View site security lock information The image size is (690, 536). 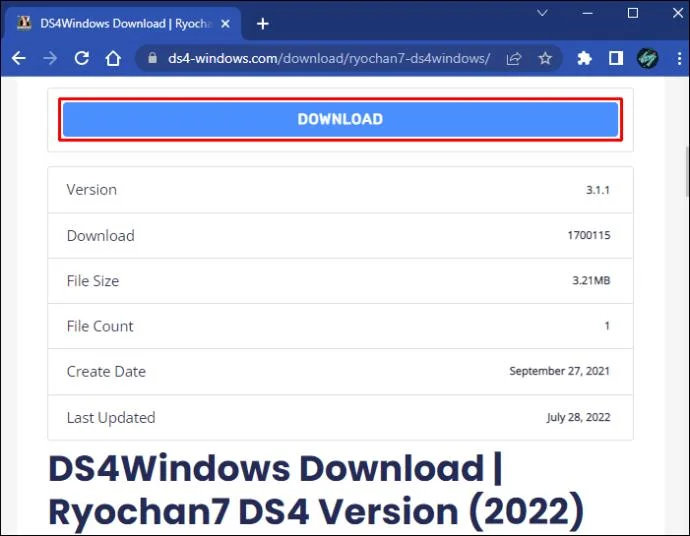click(x=152, y=58)
